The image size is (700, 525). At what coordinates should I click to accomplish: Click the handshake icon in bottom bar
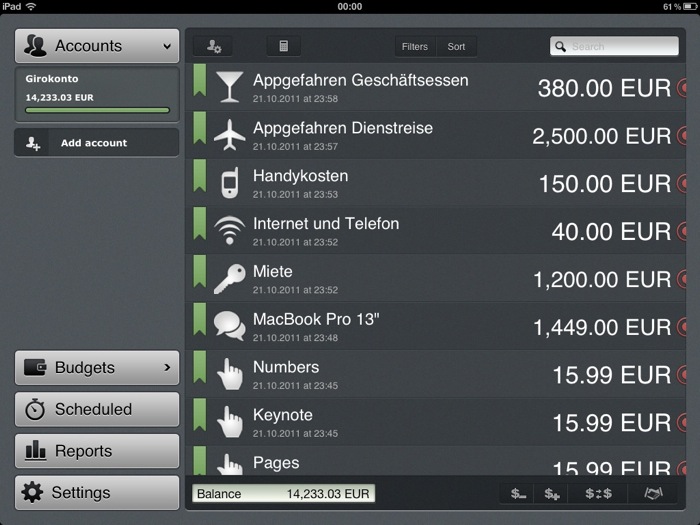click(x=653, y=493)
